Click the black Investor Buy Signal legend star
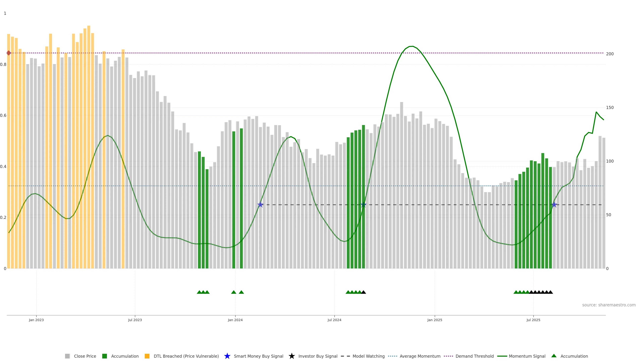The height and width of the screenshot is (362, 644). point(291,356)
